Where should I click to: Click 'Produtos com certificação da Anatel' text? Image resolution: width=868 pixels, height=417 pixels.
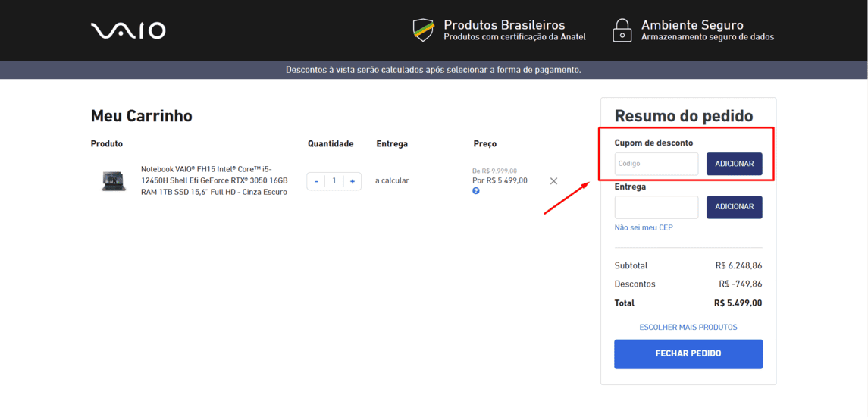coord(515,37)
